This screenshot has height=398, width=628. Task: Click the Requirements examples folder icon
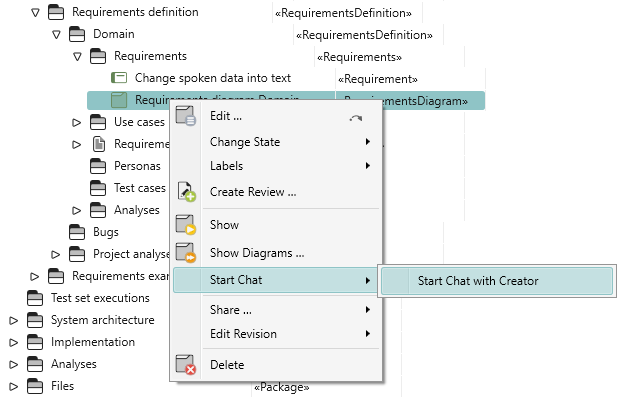(x=56, y=276)
